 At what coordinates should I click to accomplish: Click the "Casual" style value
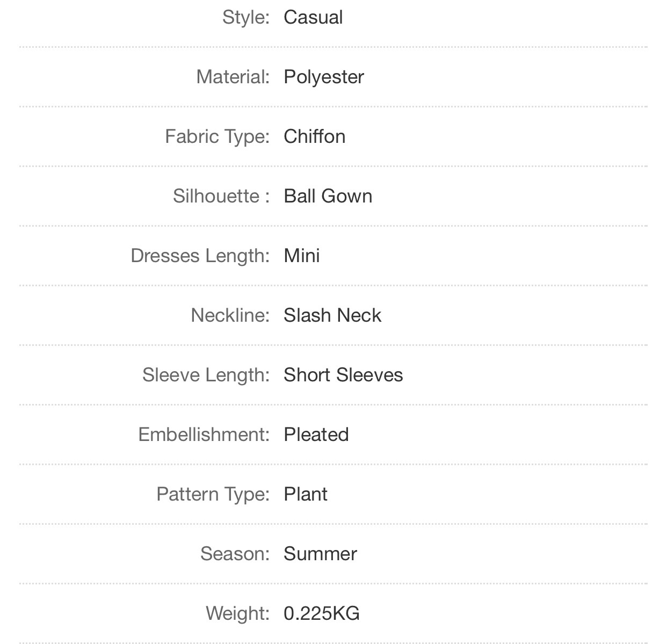coord(313,17)
